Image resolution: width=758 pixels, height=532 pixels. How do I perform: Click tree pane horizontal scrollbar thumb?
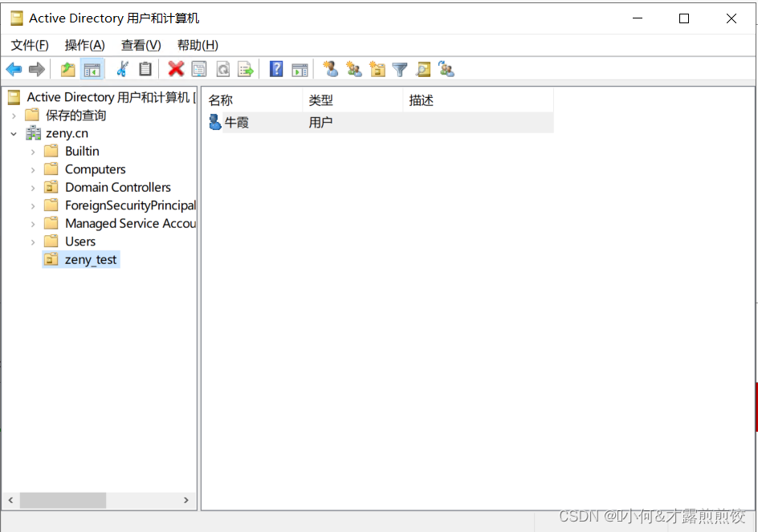click(x=63, y=500)
